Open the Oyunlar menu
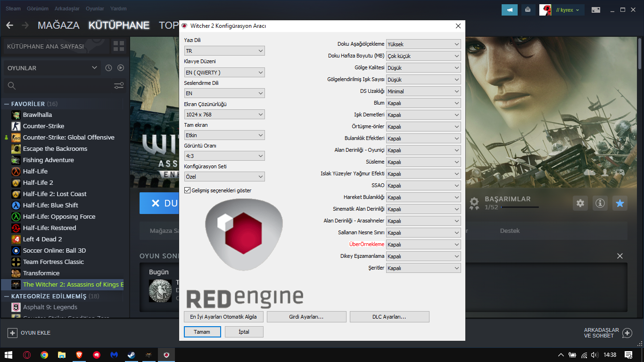644x362 pixels. [95, 8]
